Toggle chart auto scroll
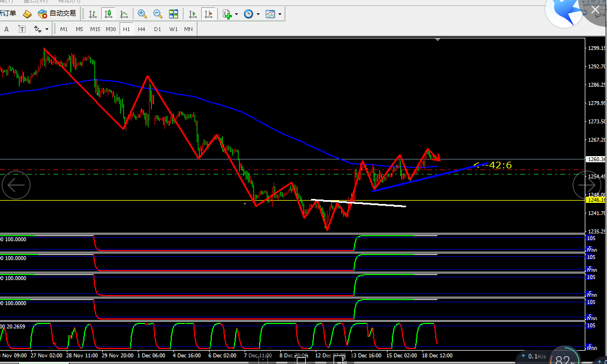Image resolution: width=607 pixels, height=364 pixels. tap(192, 14)
